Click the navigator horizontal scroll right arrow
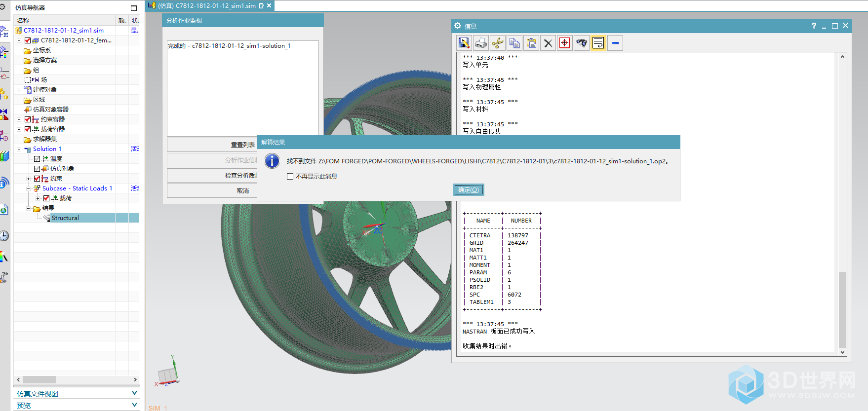Image resolution: width=868 pixels, height=411 pixels. [135, 379]
